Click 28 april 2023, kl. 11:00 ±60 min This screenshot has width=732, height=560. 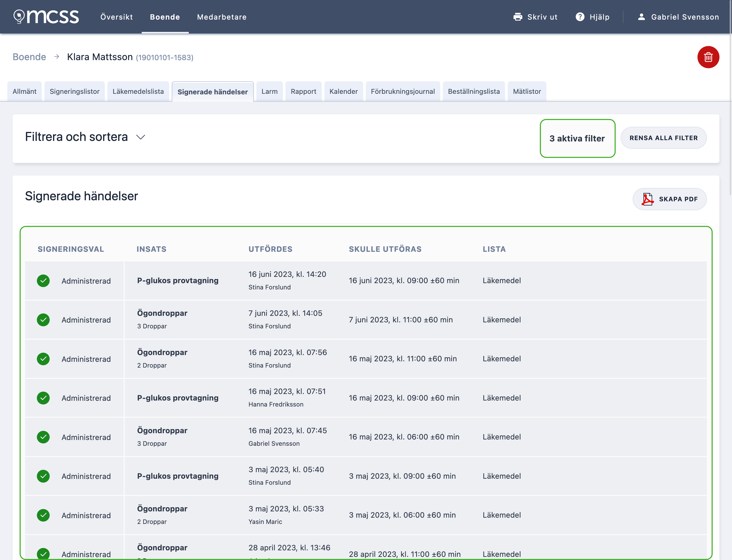pyautogui.click(x=405, y=554)
